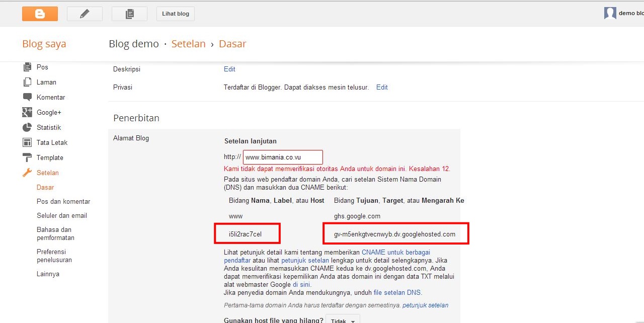
Task: Go to Pos dan komentar settings
Action: [x=63, y=201]
